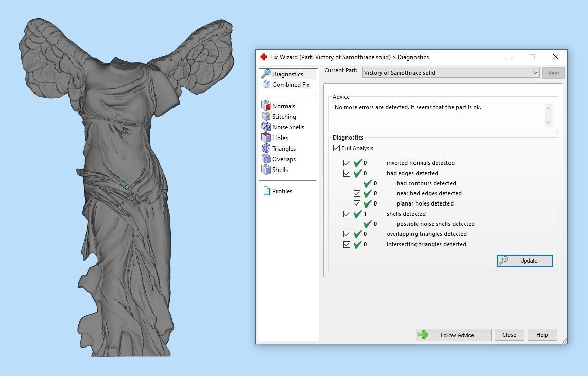
Task: Click Advice box scrollbar up arrow
Action: click(x=548, y=108)
